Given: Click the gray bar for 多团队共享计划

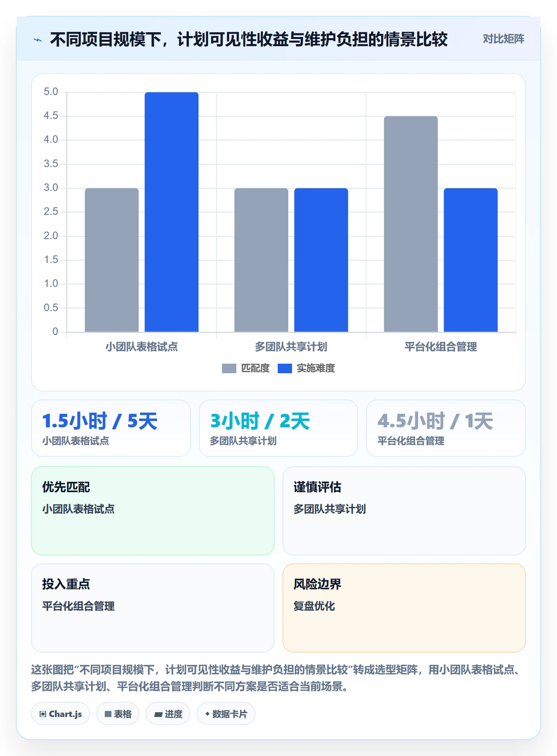Looking at the screenshot, I should pyautogui.click(x=261, y=260).
